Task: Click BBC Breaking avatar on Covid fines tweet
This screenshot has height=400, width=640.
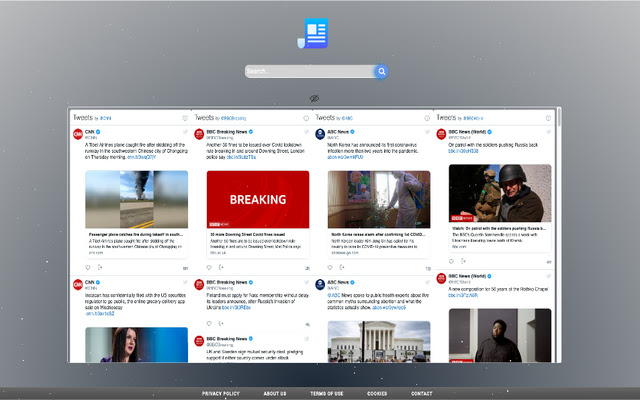Action: (x=199, y=134)
